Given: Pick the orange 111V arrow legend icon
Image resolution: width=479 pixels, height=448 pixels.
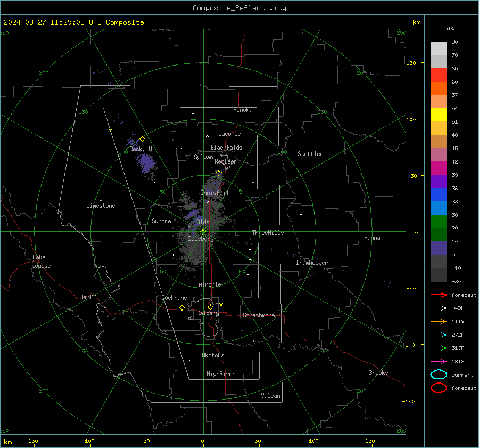Looking at the screenshot, I should [439, 321].
